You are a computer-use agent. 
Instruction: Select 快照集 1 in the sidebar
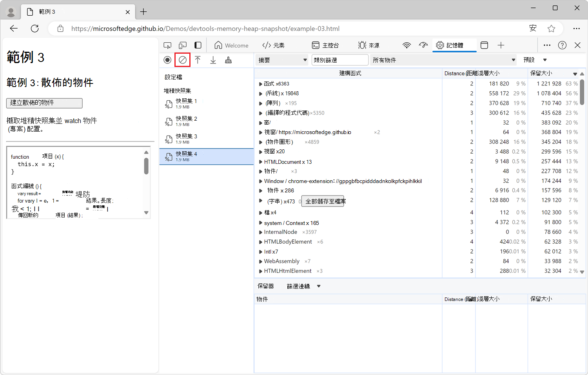pos(207,103)
